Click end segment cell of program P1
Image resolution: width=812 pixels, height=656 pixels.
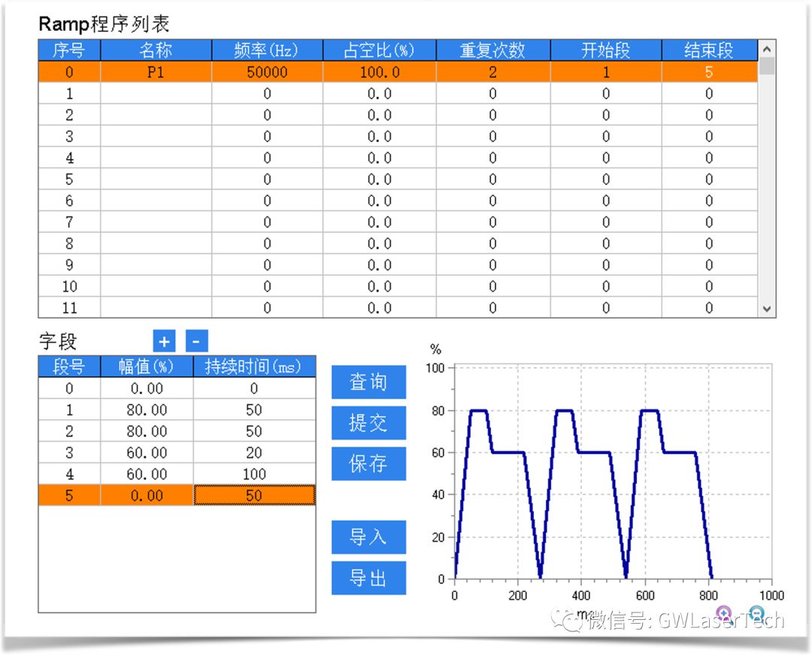710,72
